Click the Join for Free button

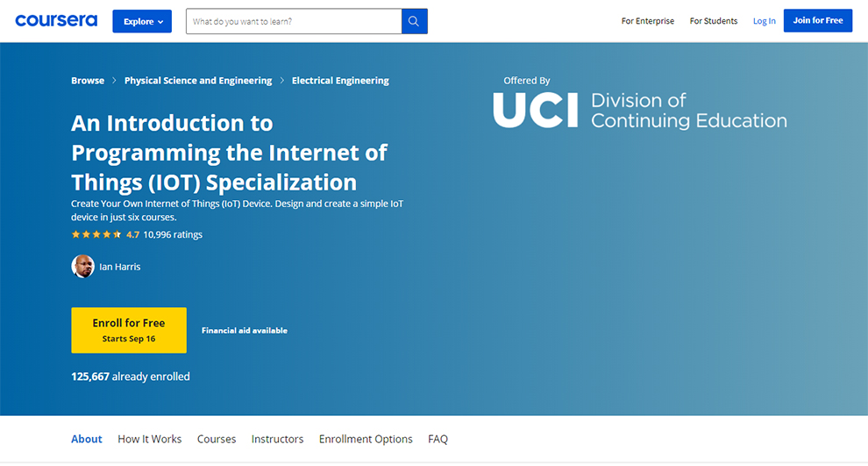coord(818,20)
